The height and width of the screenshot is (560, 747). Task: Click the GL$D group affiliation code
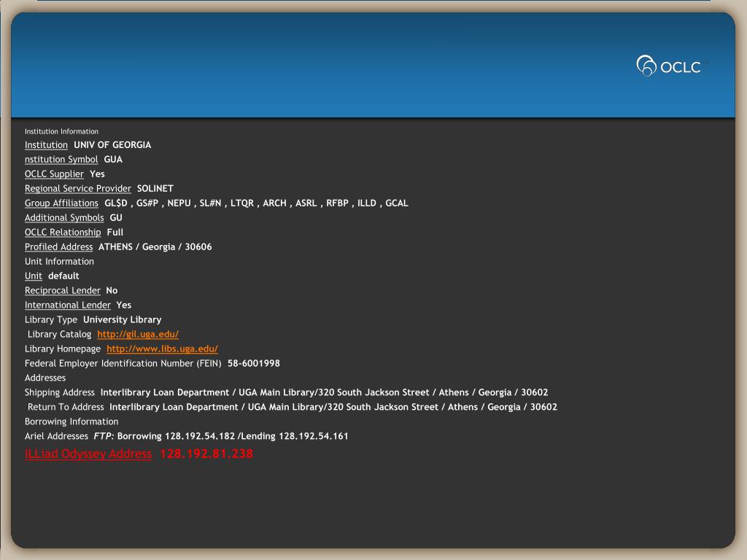116,203
